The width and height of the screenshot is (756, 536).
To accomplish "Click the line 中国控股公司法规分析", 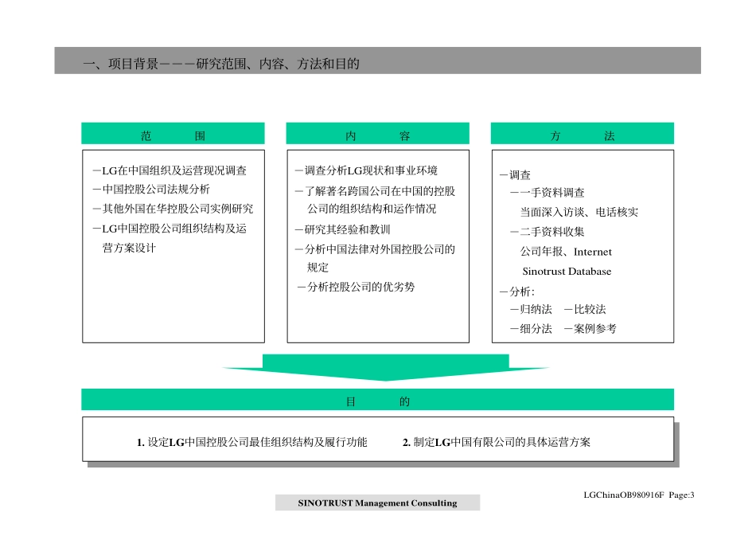I will tap(151, 189).
